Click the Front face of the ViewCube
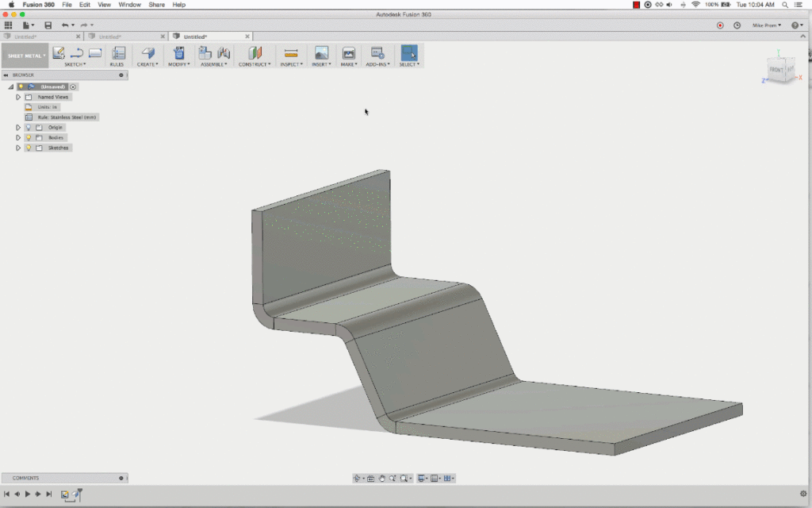 click(x=776, y=71)
